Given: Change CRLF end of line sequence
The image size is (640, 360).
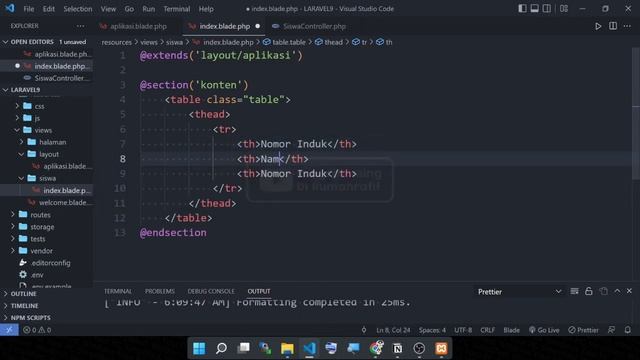Looking at the screenshot, I should pyautogui.click(x=487, y=330).
